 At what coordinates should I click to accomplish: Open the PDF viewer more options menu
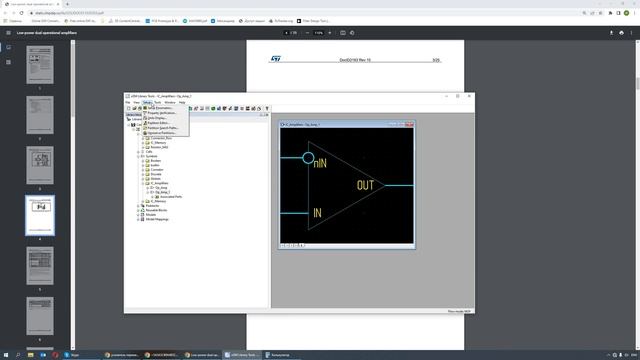click(631, 33)
